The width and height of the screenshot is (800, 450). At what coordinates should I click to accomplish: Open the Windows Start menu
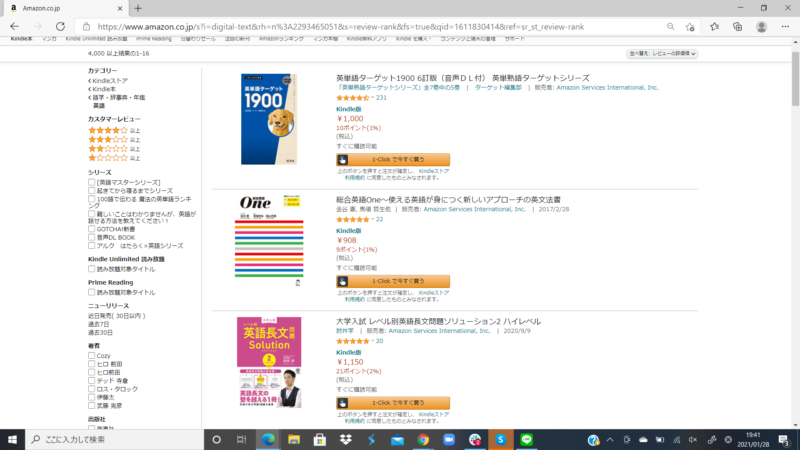pos(12,439)
